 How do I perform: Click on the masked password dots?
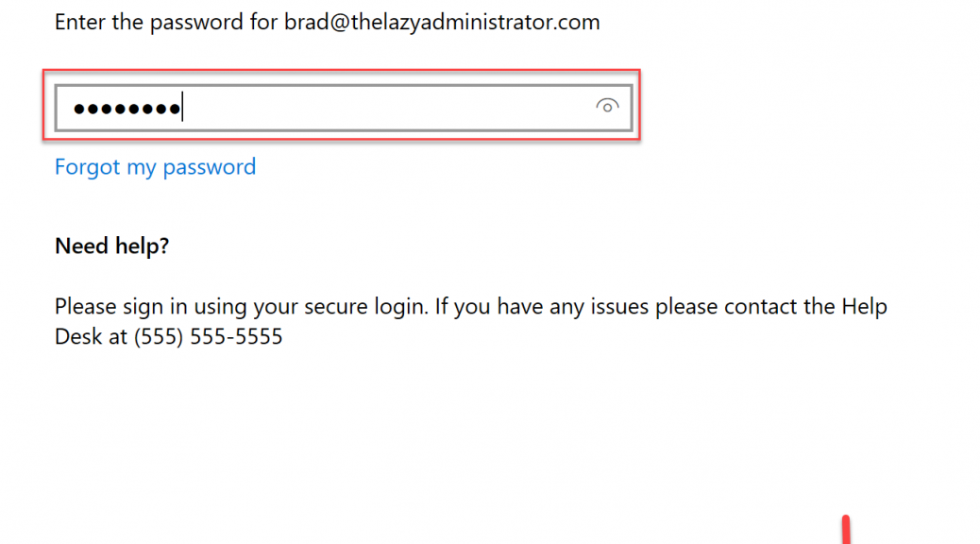pos(127,110)
